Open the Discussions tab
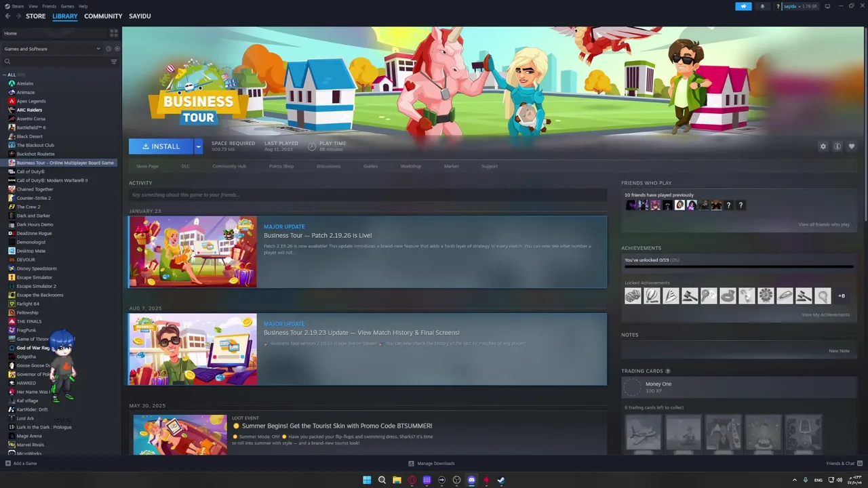The width and height of the screenshot is (868, 488). (x=328, y=166)
